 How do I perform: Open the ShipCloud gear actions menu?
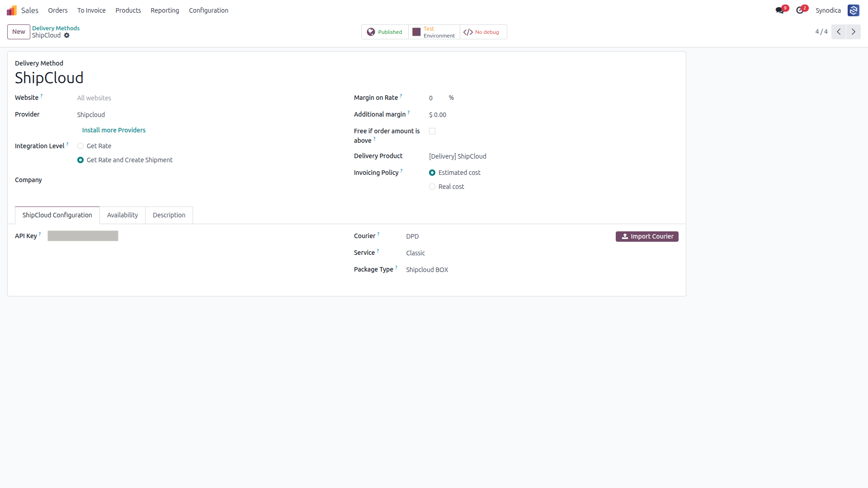(x=67, y=36)
